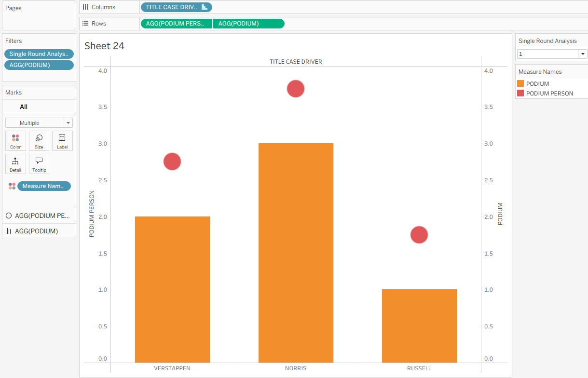The width and height of the screenshot is (588, 378).
Task: Click the Measure Names legend title
Action: 540,72
